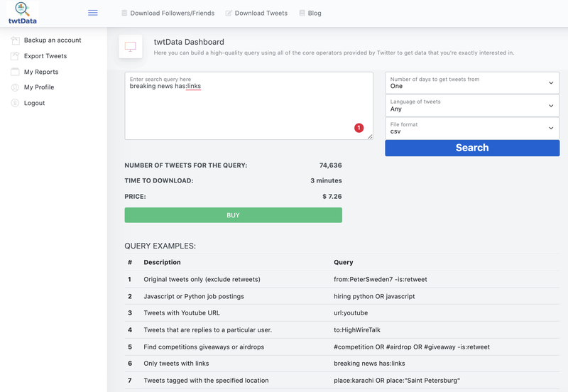568x392 pixels.
Task: Open File format dropdown
Action: pos(472,129)
